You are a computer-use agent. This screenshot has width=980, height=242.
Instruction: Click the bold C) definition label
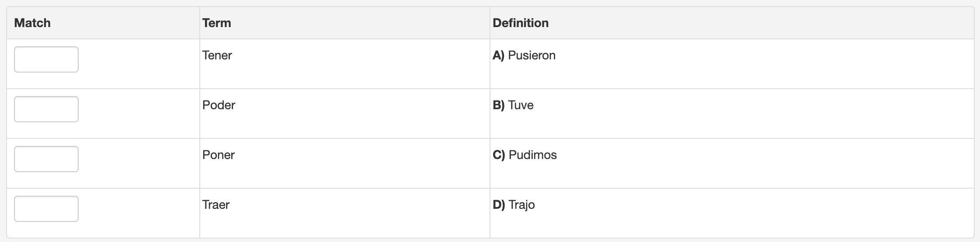[x=499, y=155]
